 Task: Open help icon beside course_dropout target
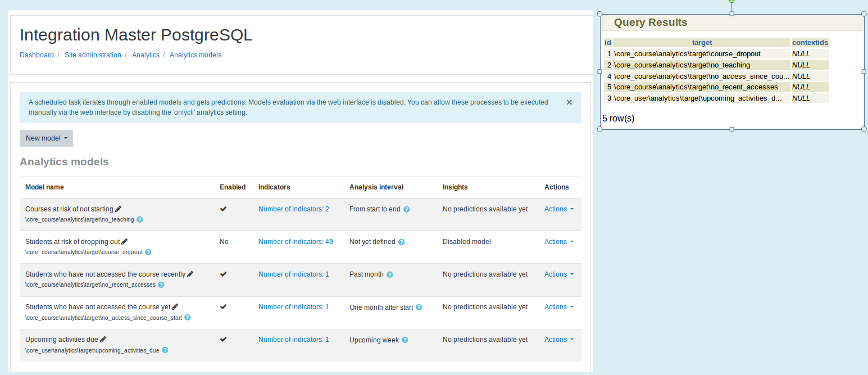pyautogui.click(x=148, y=252)
